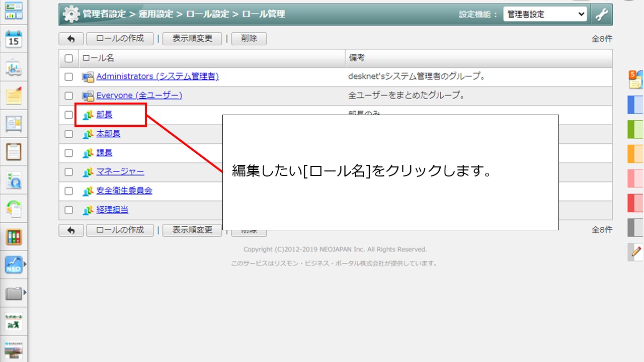Click the top ロールの作成 button
This screenshot has width=644, height=362.
(120, 39)
